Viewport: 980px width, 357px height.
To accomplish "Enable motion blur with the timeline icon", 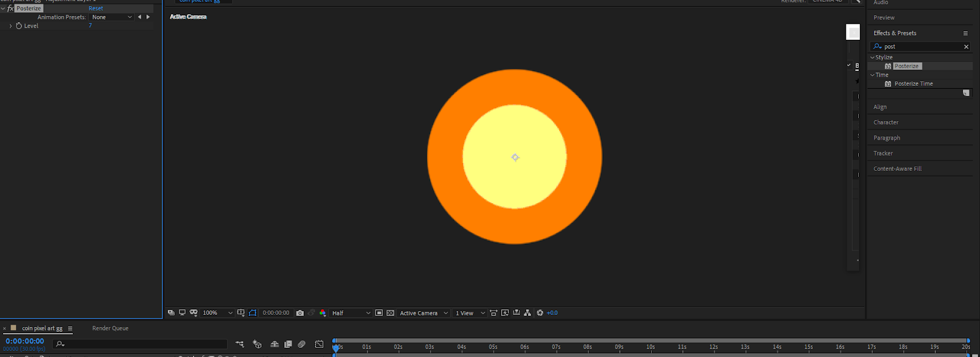I will point(301,344).
